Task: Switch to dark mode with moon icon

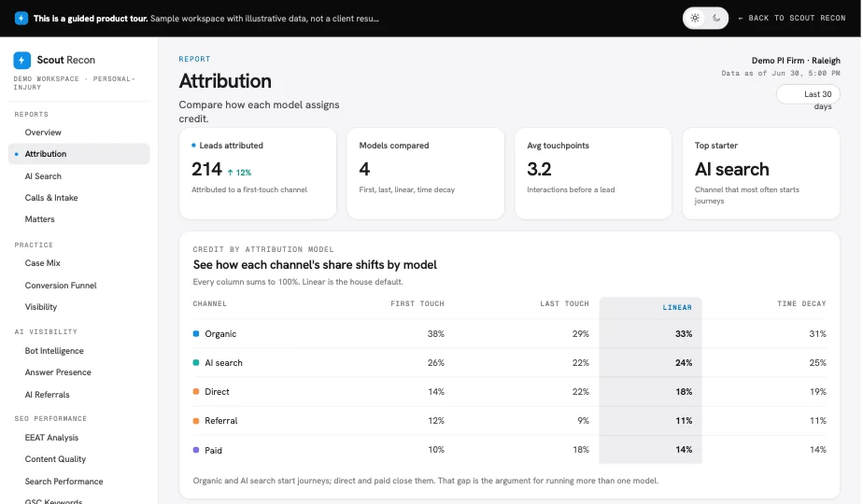Action: [716, 18]
